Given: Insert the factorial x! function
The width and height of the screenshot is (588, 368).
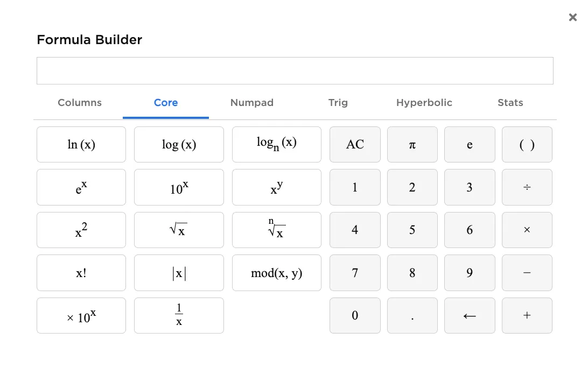Looking at the screenshot, I should pos(81,273).
